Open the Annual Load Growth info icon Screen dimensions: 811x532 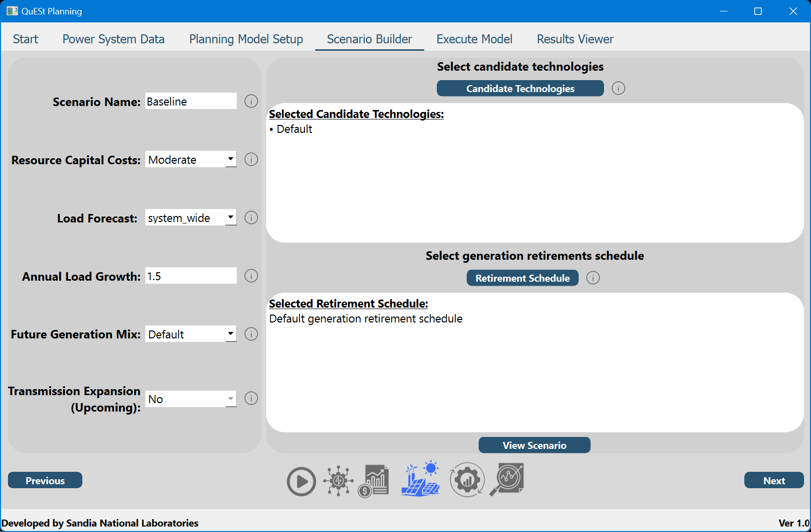pos(251,276)
